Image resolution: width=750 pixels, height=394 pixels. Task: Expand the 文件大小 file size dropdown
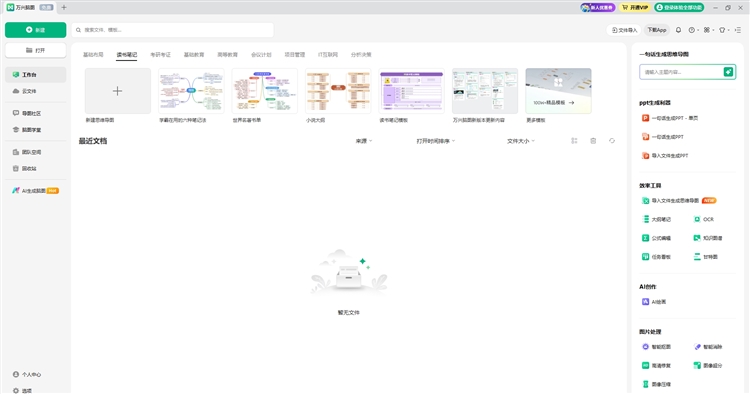pyautogui.click(x=521, y=141)
